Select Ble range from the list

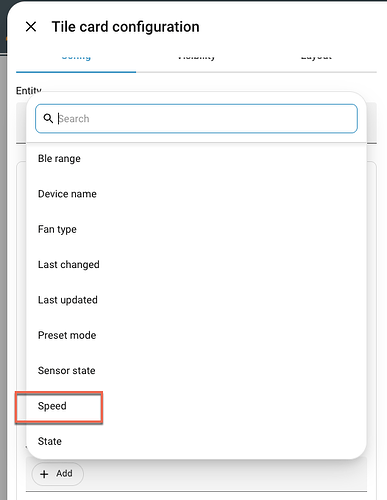click(x=196, y=159)
